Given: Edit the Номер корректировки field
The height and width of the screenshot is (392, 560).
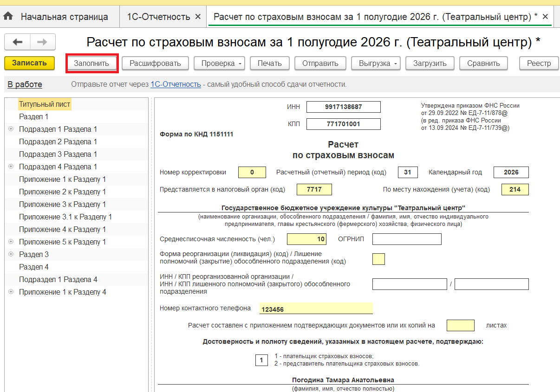Looking at the screenshot, I should 252,172.
